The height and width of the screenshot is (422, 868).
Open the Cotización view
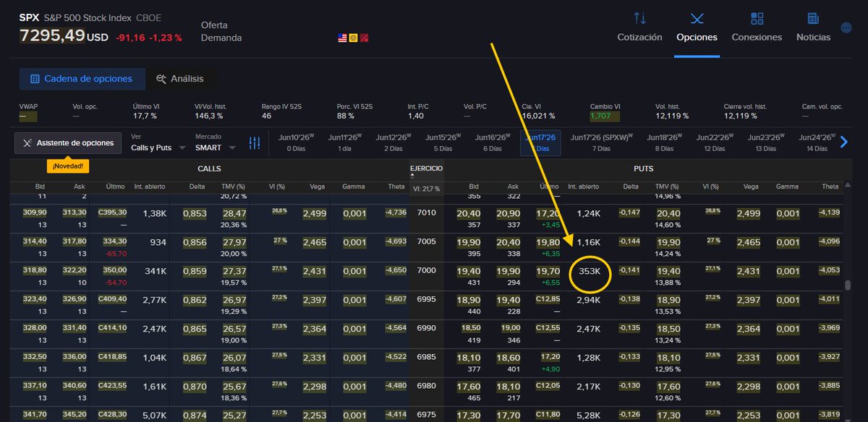pos(639,27)
